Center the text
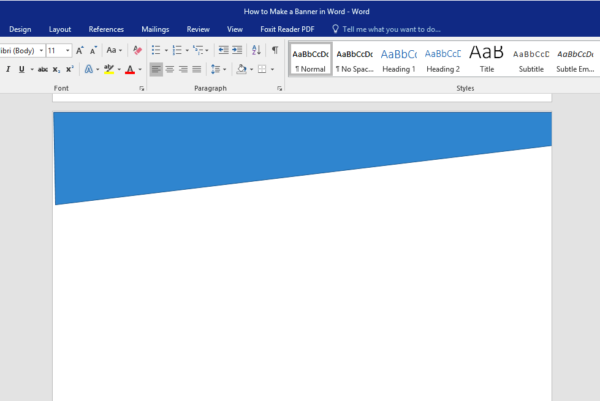The width and height of the screenshot is (600, 401). (170, 69)
